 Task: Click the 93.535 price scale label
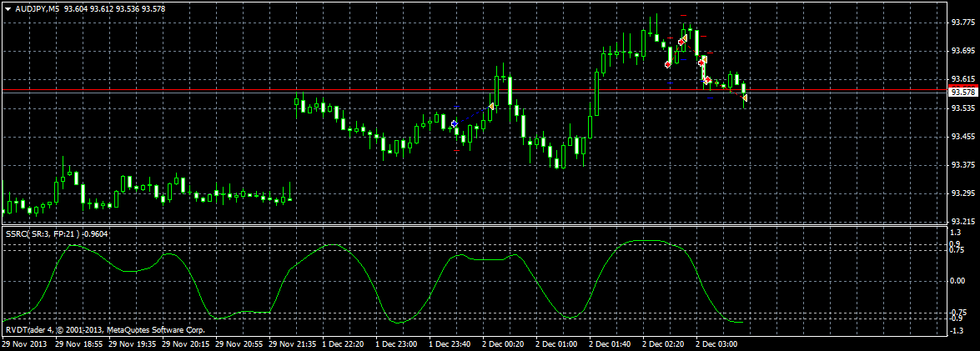tap(962, 108)
